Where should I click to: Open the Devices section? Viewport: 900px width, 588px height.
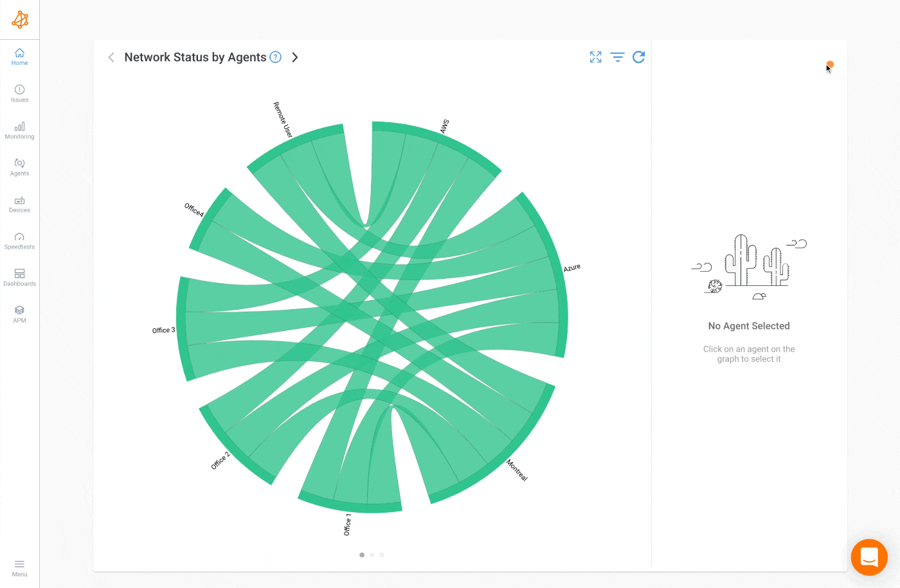tap(19, 204)
